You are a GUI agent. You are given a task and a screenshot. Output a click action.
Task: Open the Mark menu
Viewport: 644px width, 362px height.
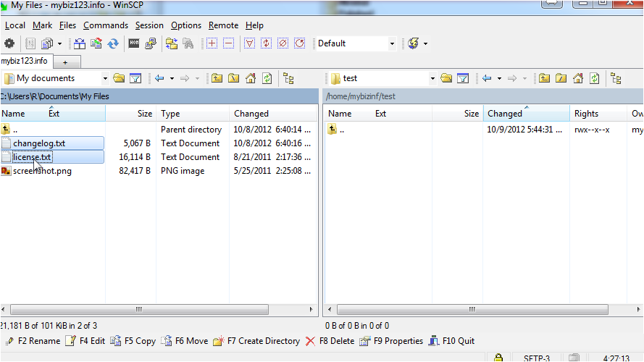coord(42,25)
